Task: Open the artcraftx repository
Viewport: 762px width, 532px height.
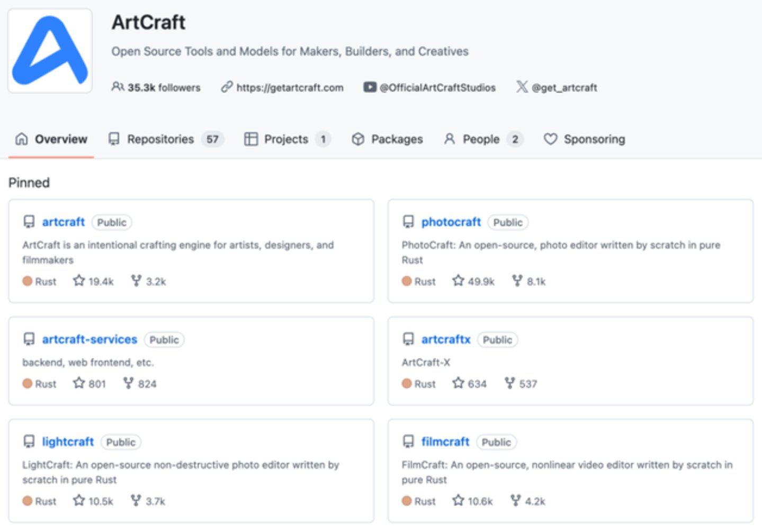Action: click(446, 339)
